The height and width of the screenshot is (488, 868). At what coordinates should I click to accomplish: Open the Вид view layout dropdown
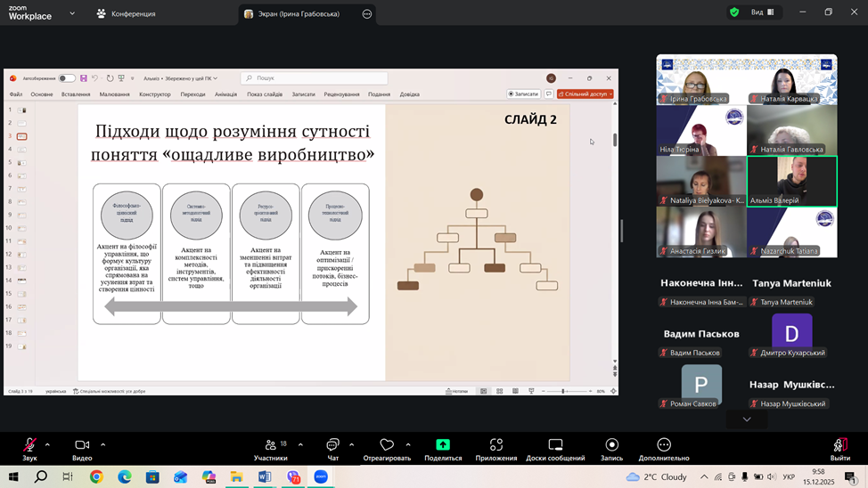pos(762,12)
